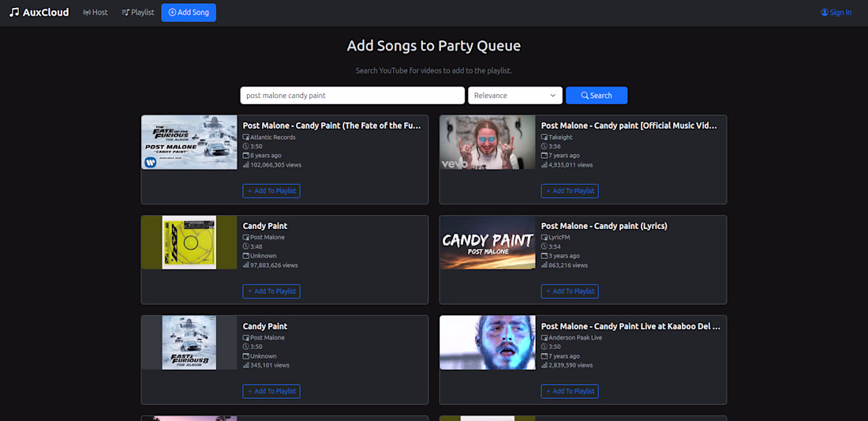Click the Add Song button in navbar
The height and width of the screenshot is (421, 868).
pyautogui.click(x=189, y=13)
